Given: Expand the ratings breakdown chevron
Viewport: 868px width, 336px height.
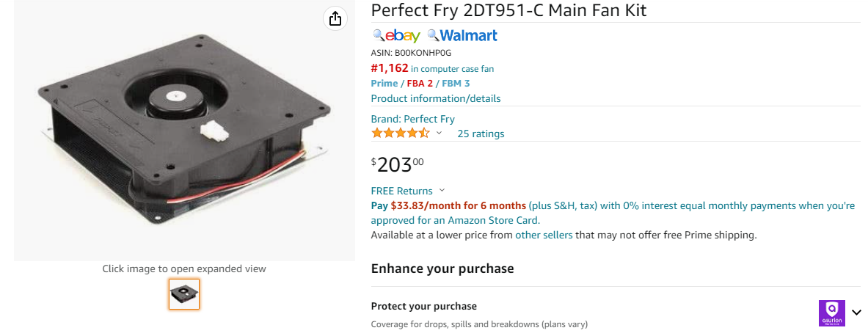Looking at the screenshot, I should click(x=439, y=133).
